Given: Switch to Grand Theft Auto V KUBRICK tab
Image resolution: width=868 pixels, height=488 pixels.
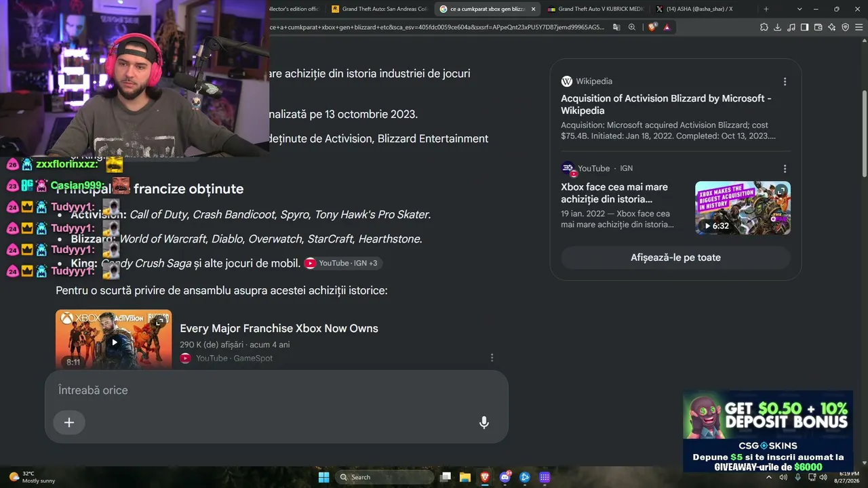Looking at the screenshot, I should [595, 9].
